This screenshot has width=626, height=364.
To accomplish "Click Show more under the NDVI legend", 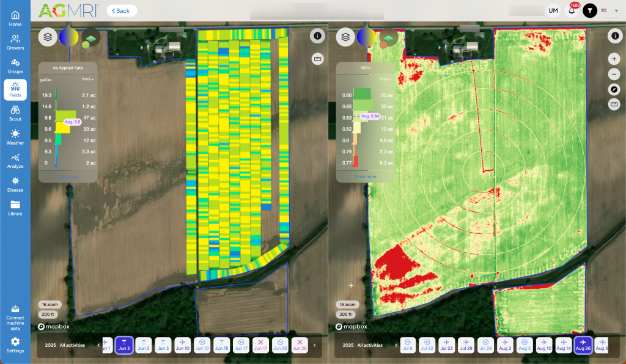I will (x=366, y=177).
